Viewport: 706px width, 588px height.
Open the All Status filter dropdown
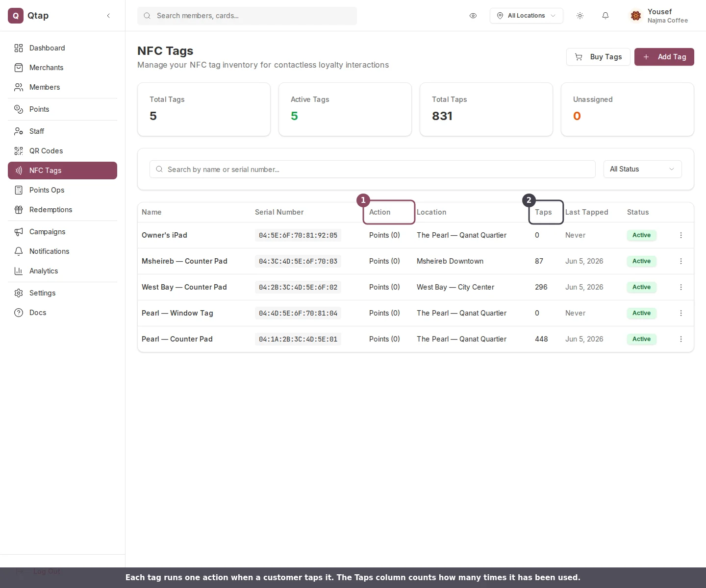tap(642, 169)
